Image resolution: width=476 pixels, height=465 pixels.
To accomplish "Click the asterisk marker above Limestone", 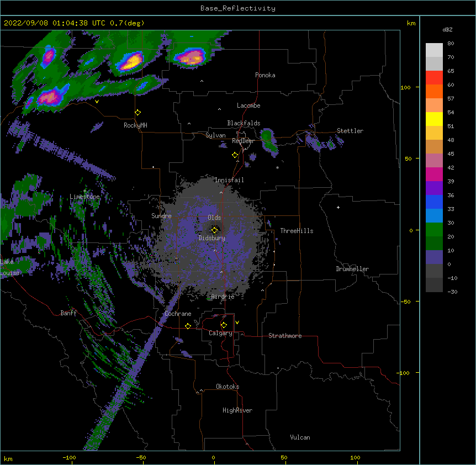I will (84, 191).
